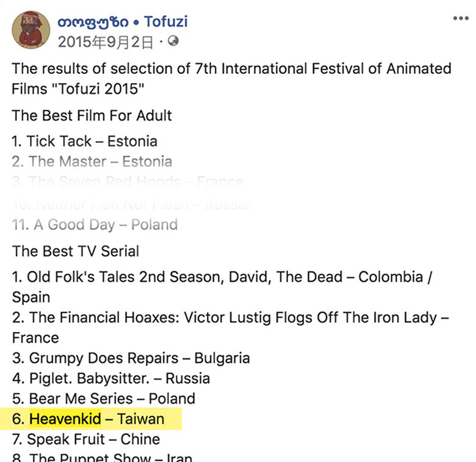Click the post's opening results announcement text
476x462 pixels.
coord(231,78)
